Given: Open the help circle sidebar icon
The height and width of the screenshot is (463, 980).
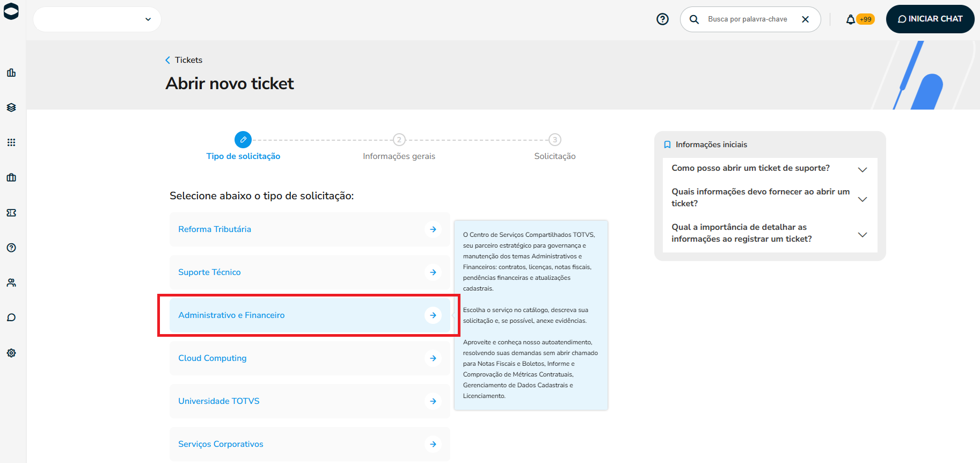Looking at the screenshot, I should 11,248.
